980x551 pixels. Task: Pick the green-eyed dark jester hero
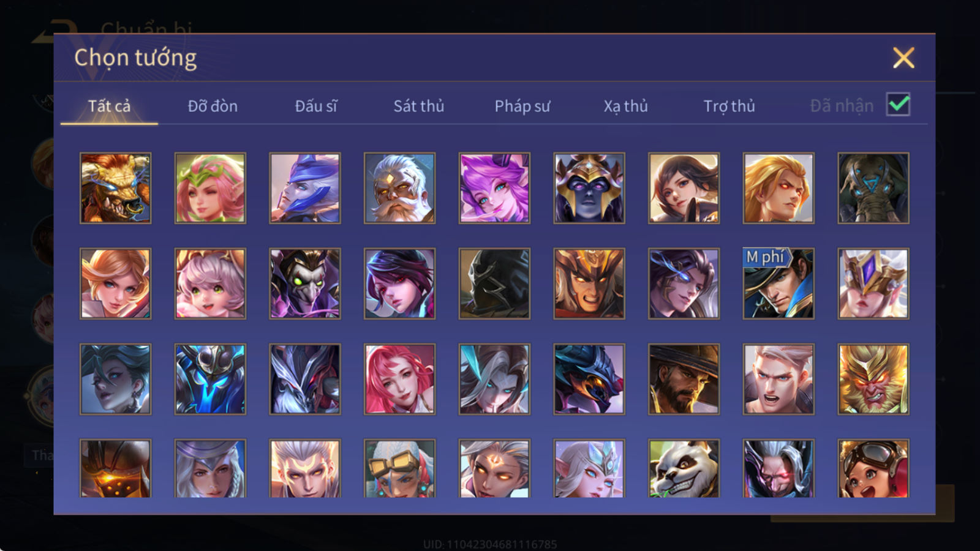304,283
